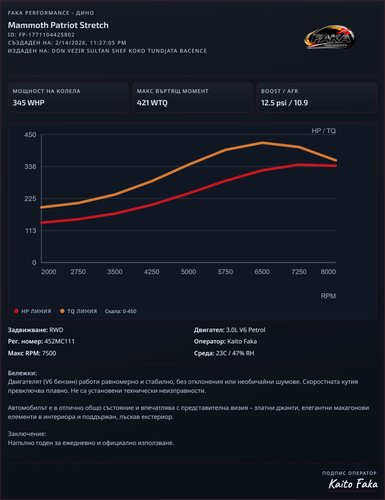This screenshot has width=385, height=500.
Task: Click the orange TQ line legend dot
Action: tap(62, 311)
